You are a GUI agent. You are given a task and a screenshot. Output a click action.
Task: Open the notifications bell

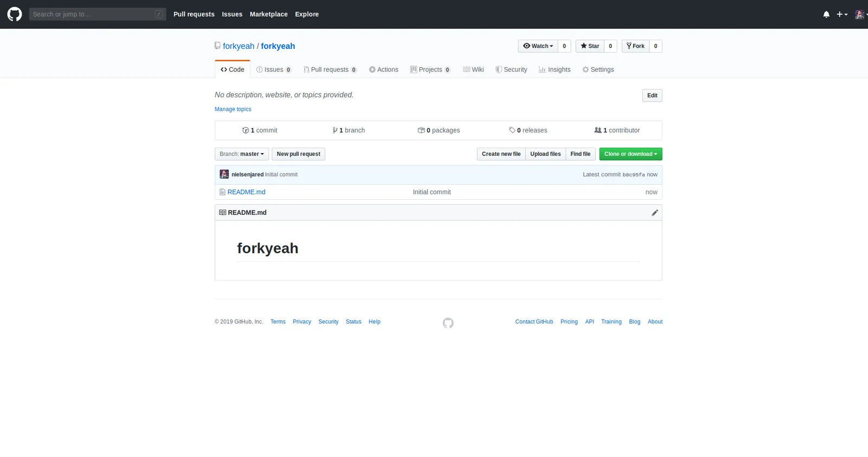pos(826,15)
